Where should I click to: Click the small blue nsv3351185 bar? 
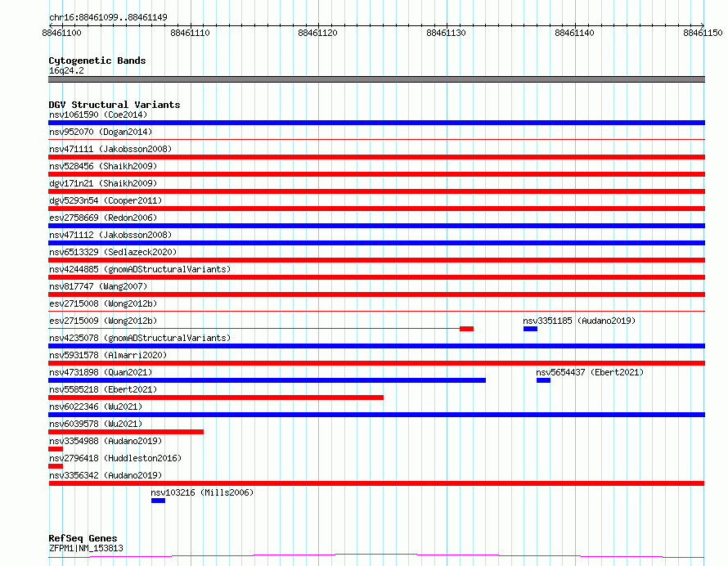(530, 329)
